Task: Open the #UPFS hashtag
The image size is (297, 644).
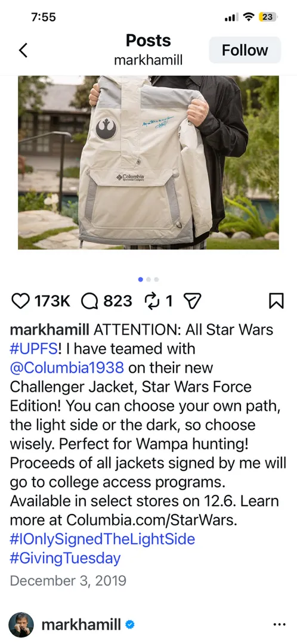Action: [33, 348]
